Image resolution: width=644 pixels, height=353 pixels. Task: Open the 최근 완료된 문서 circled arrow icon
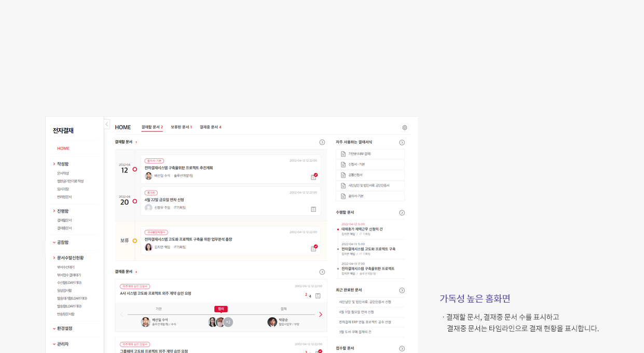click(402, 291)
